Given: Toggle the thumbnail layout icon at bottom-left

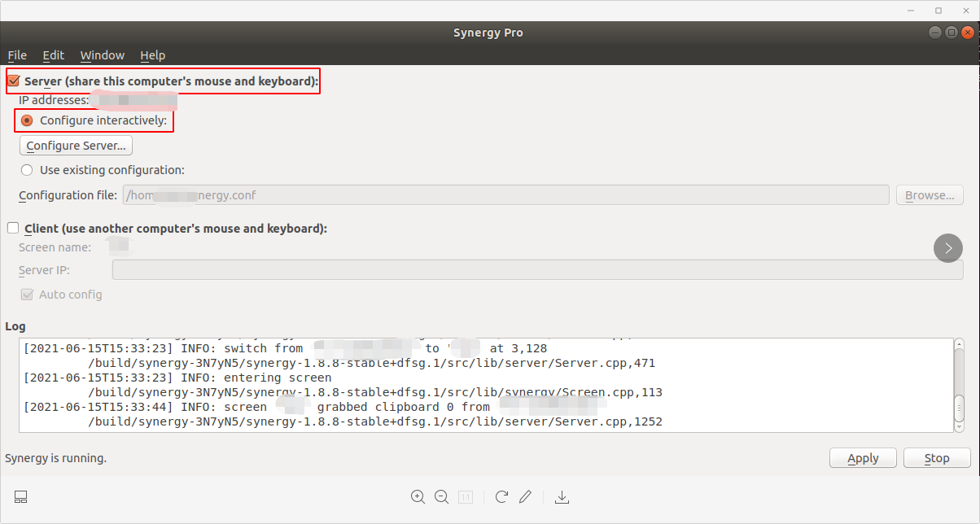Looking at the screenshot, I should (x=21, y=497).
